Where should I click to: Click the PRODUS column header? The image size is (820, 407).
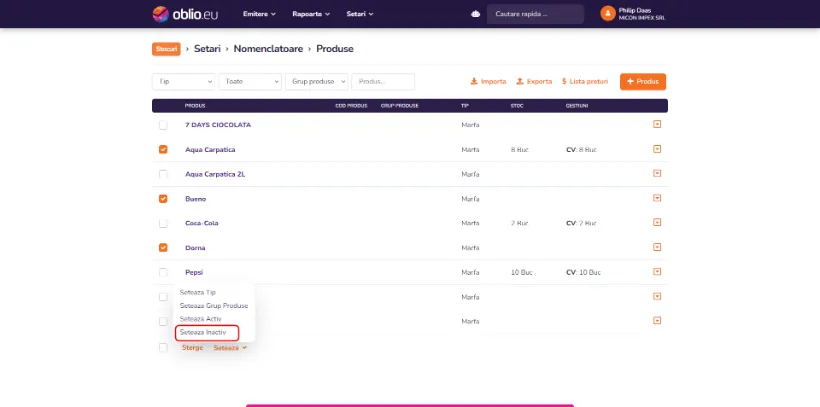[x=195, y=106]
